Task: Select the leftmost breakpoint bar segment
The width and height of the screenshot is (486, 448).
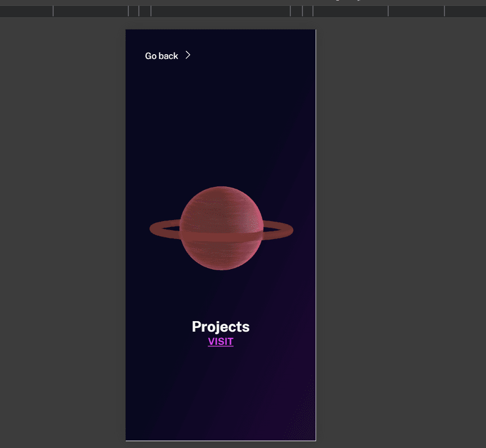Action: (x=26, y=11)
